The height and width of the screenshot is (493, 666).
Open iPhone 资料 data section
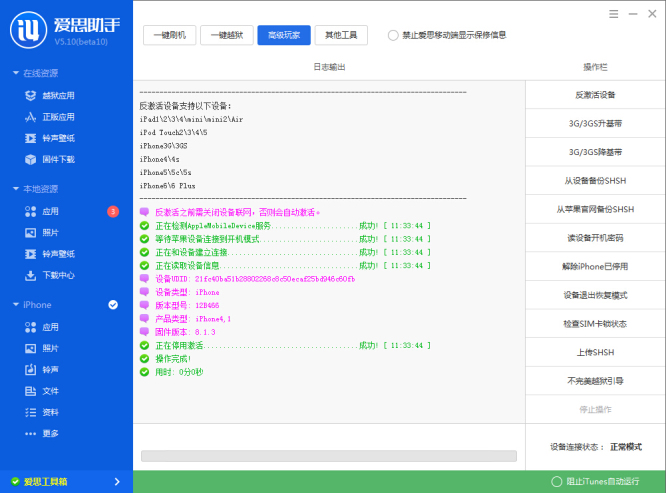(x=50, y=412)
